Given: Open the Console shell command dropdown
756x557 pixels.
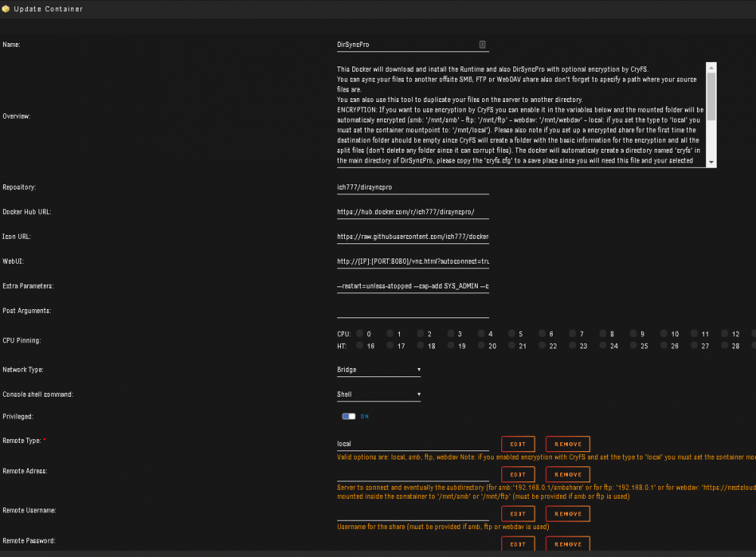Looking at the screenshot, I should click(379, 395).
